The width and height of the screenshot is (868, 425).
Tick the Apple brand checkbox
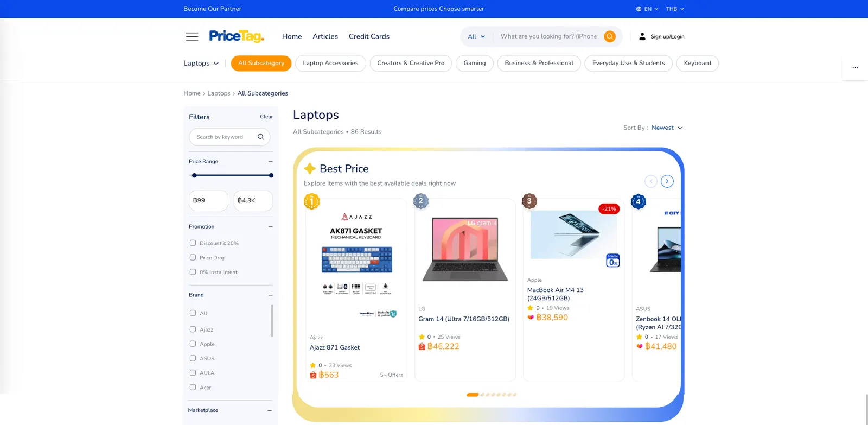tap(193, 344)
